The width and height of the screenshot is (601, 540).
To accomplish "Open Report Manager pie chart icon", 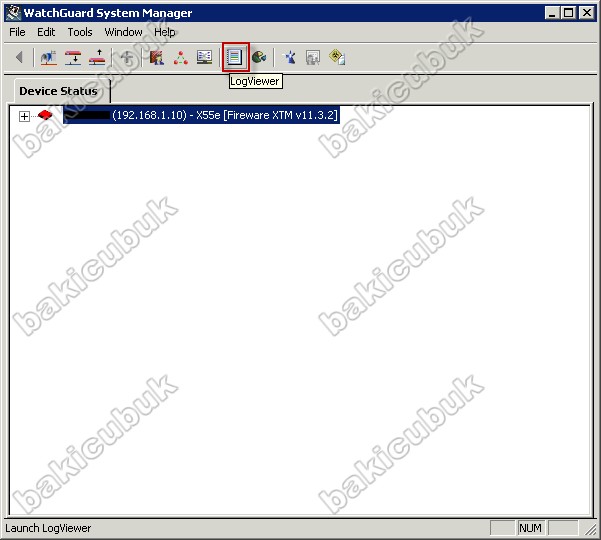I will 259,57.
